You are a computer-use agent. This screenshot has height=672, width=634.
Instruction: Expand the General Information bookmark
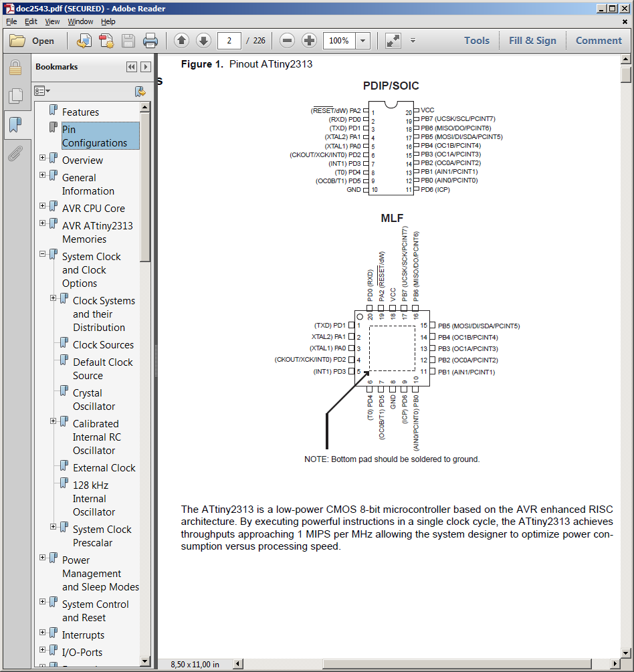(42, 175)
